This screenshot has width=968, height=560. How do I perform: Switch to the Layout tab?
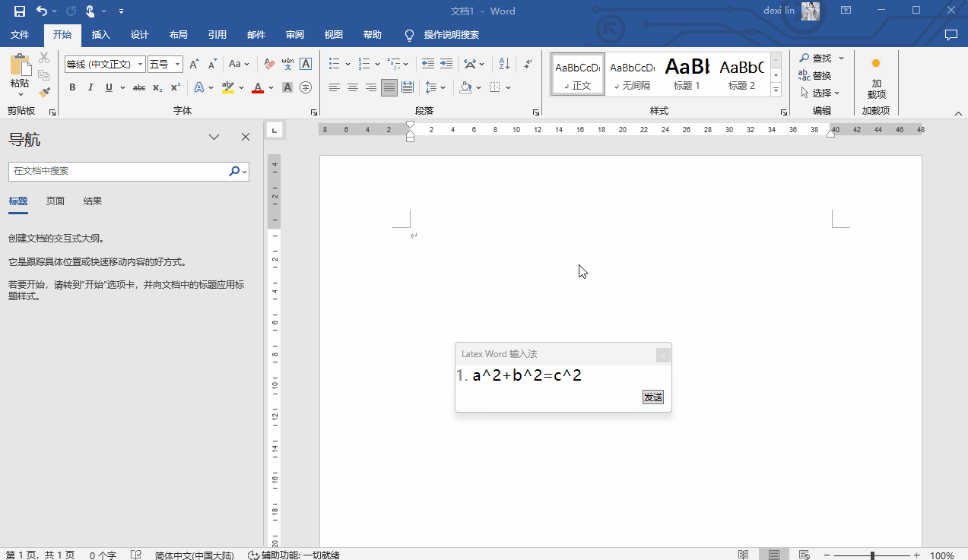pos(179,35)
